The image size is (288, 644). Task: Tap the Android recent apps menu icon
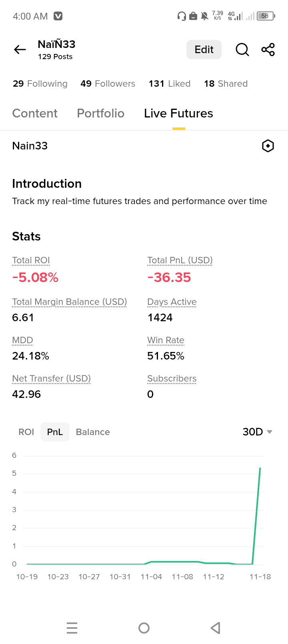(x=72, y=628)
